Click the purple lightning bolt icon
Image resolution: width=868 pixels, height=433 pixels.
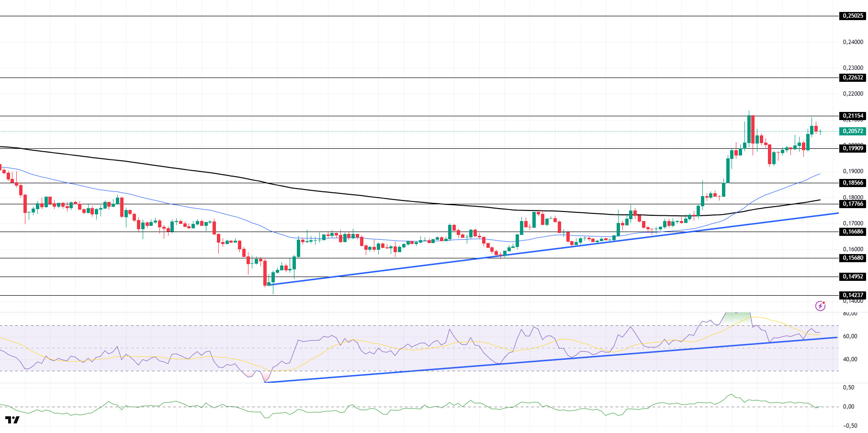tap(820, 306)
